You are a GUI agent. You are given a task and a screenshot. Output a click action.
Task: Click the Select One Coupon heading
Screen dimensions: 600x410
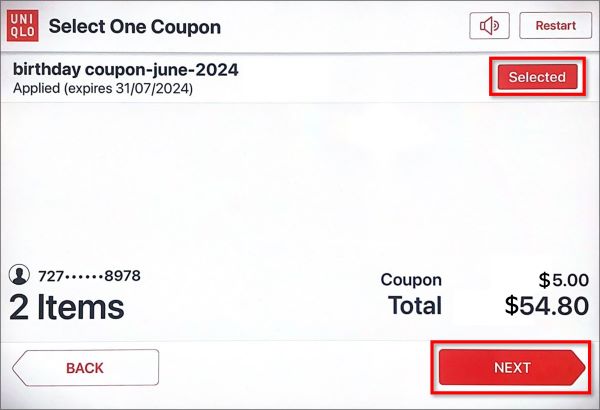pyautogui.click(x=135, y=26)
